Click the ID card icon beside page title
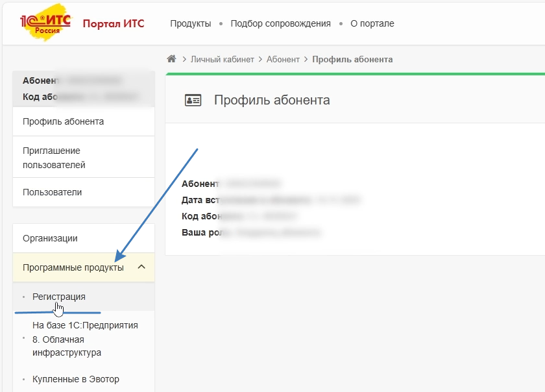This screenshot has width=545, height=392. coord(193,101)
